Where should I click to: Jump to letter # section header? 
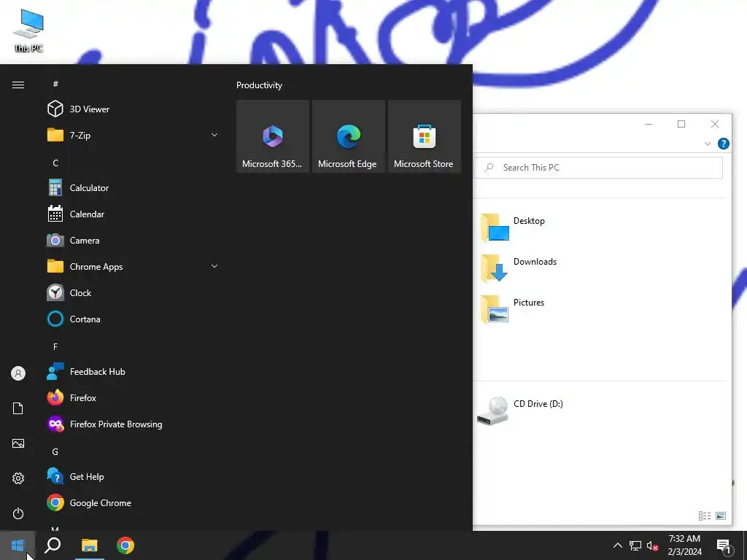coord(55,84)
